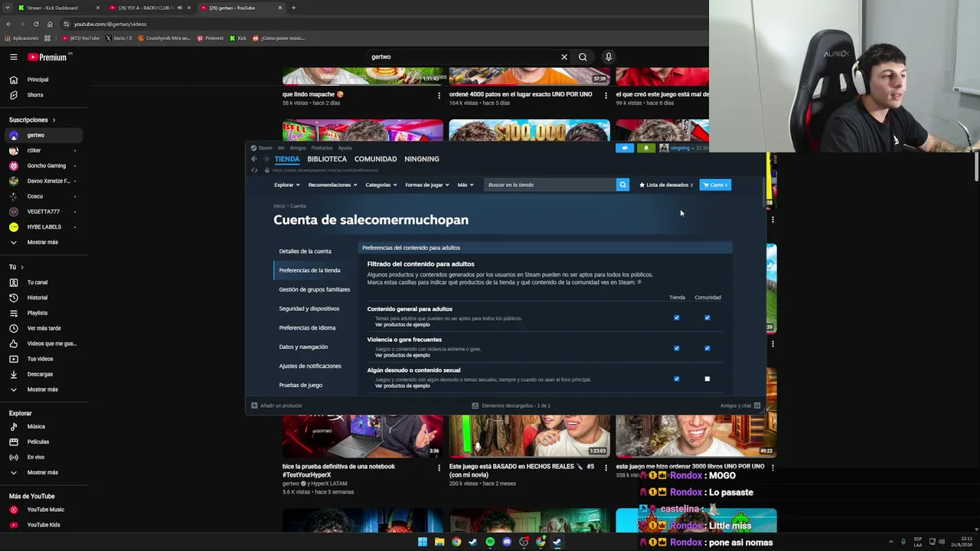
Task: Go to YouTube Premium home logo
Action: pos(49,57)
